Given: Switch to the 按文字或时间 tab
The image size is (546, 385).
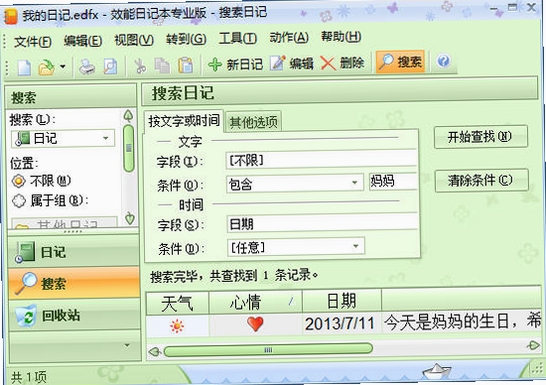Looking at the screenshot, I should (184, 121).
